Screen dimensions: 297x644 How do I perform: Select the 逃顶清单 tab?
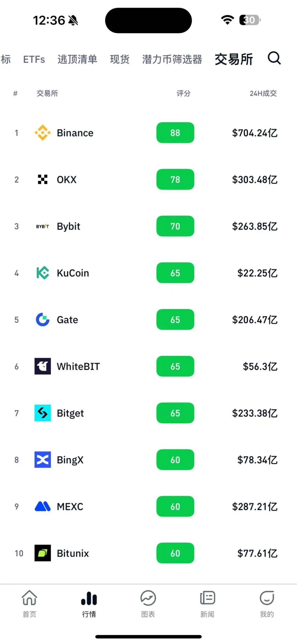pyautogui.click(x=77, y=59)
